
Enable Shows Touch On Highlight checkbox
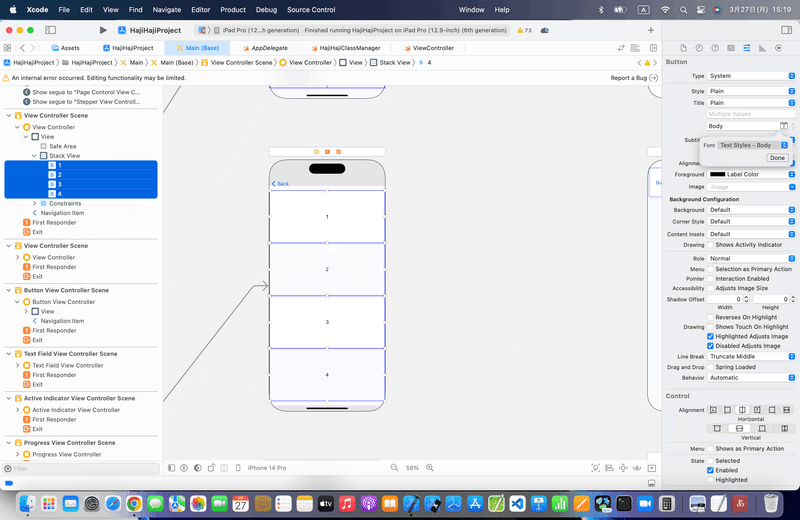point(710,327)
